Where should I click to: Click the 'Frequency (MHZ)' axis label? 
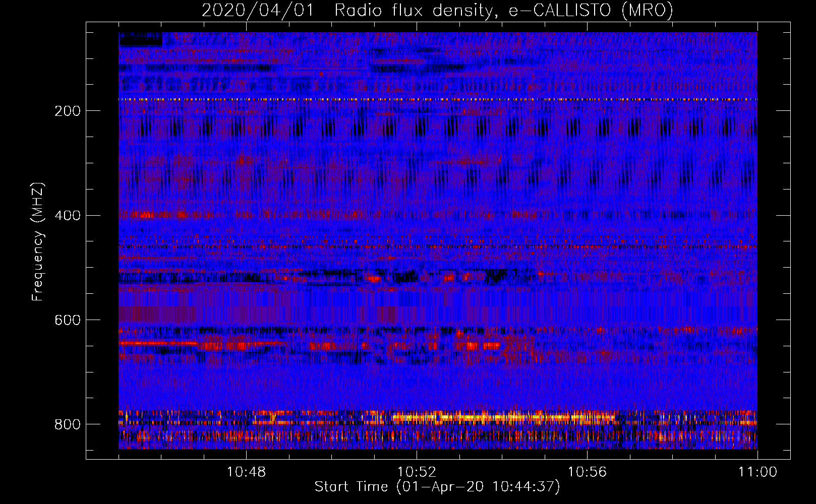pyautogui.click(x=38, y=242)
